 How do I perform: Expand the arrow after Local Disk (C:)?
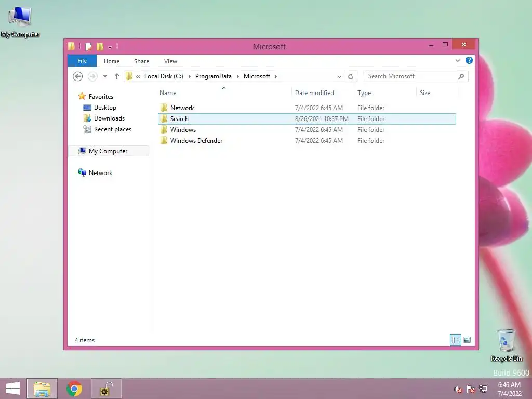pos(189,76)
